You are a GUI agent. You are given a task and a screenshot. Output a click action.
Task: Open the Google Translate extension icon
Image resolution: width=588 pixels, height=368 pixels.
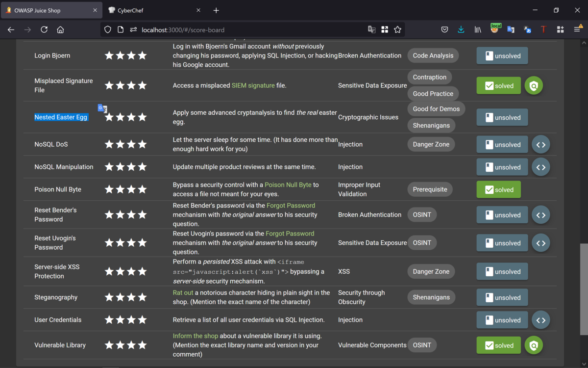tap(511, 29)
